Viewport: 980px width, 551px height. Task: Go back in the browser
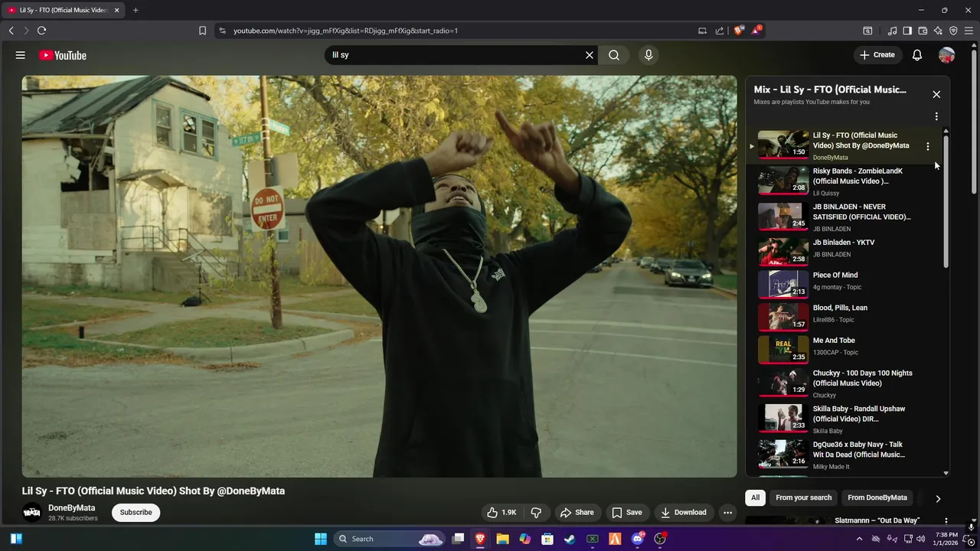11,31
